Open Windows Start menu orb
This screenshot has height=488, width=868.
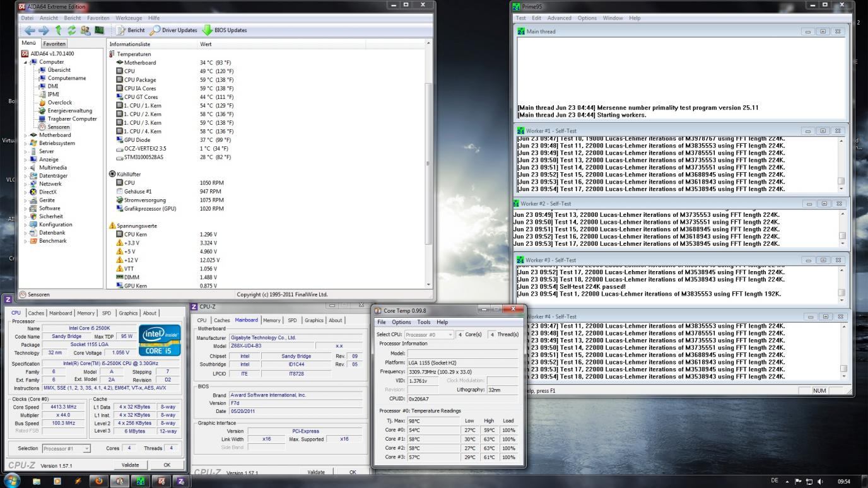point(11,480)
